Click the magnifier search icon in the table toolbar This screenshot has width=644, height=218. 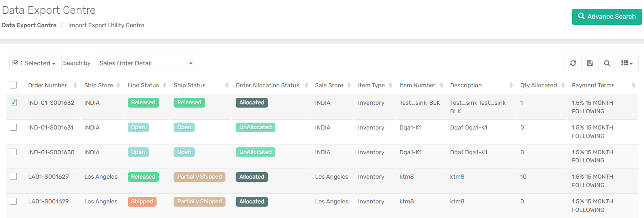coord(607,63)
